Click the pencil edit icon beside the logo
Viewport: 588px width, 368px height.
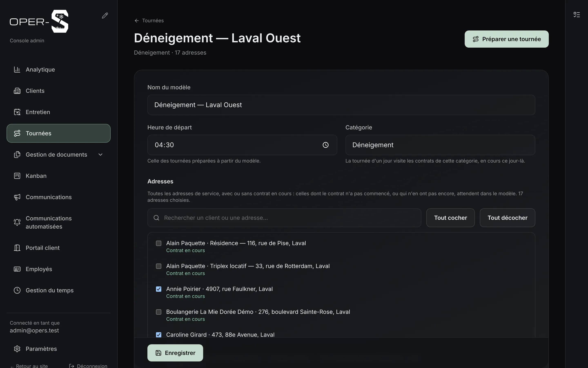click(105, 16)
